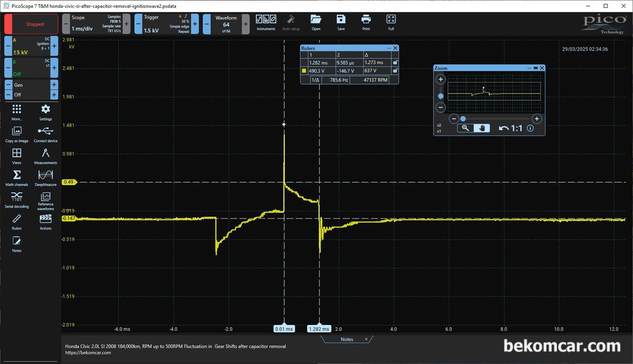Click horizontal zoom plus in Zoom panel
633x364 pixels.
(537, 119)
